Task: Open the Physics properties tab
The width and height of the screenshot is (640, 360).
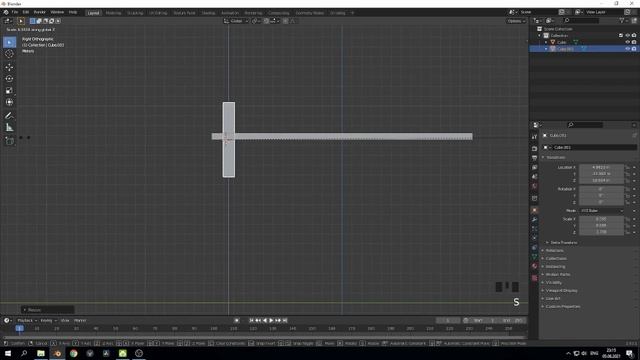Action: (534, 238)
